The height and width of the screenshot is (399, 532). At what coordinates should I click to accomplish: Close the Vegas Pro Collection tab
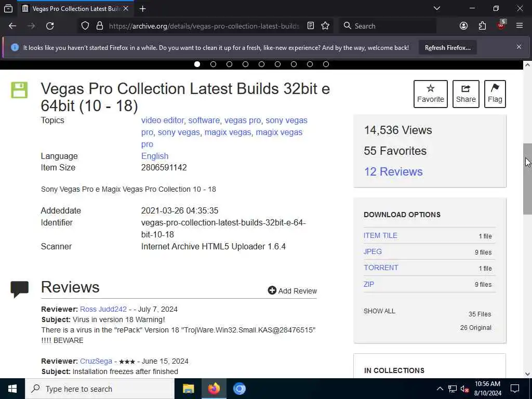tap(126, 8)
